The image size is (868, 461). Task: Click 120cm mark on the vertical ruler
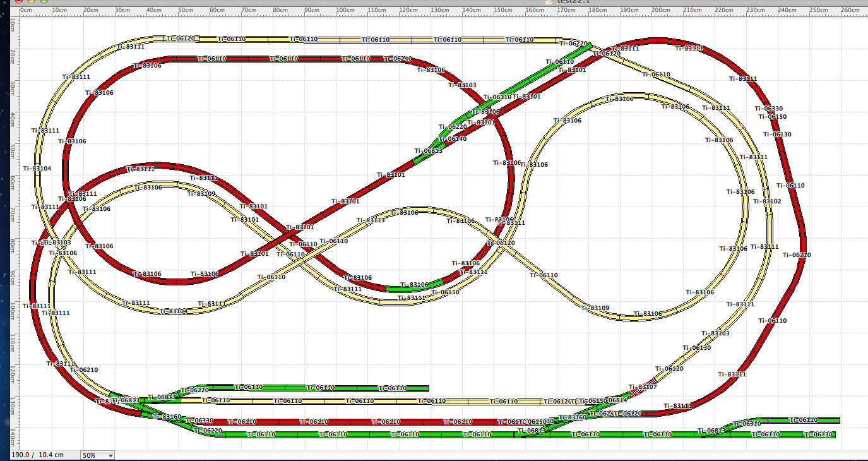pos(14,373)
